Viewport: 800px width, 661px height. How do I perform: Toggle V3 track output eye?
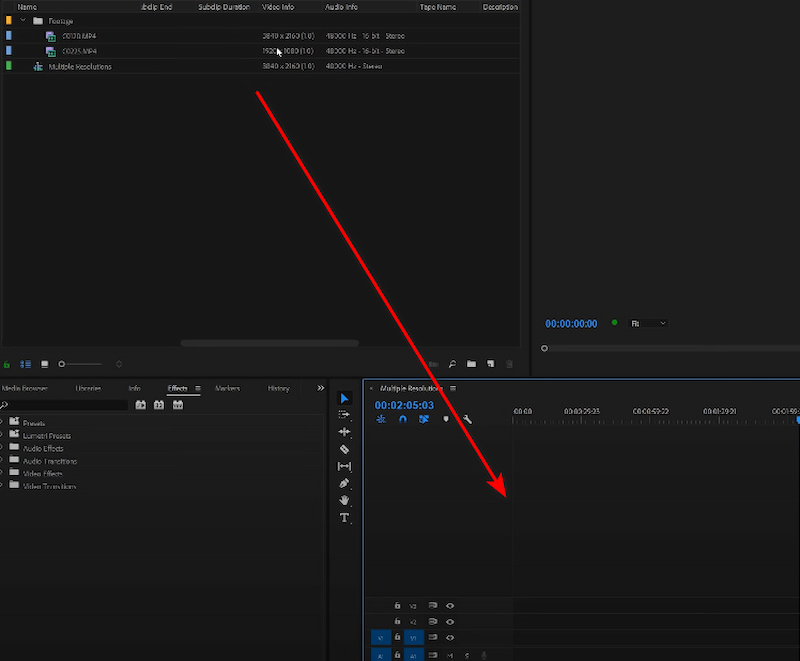tap(450, 606)
